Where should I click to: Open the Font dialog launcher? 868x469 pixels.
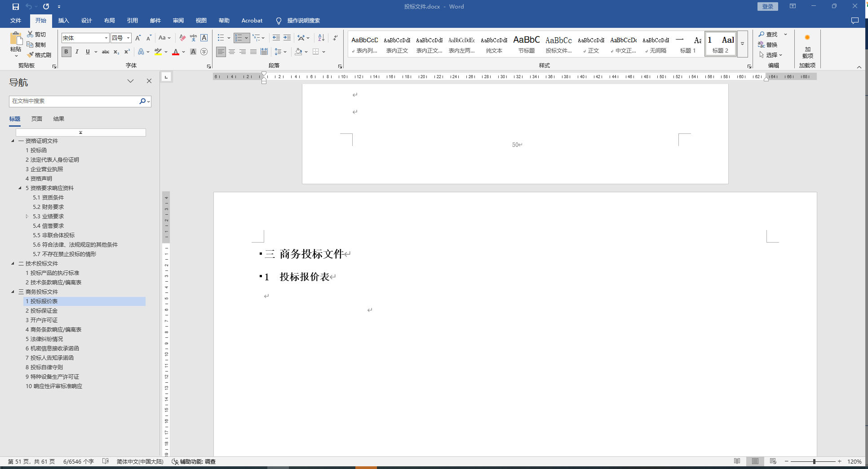[x=209, y=66]
